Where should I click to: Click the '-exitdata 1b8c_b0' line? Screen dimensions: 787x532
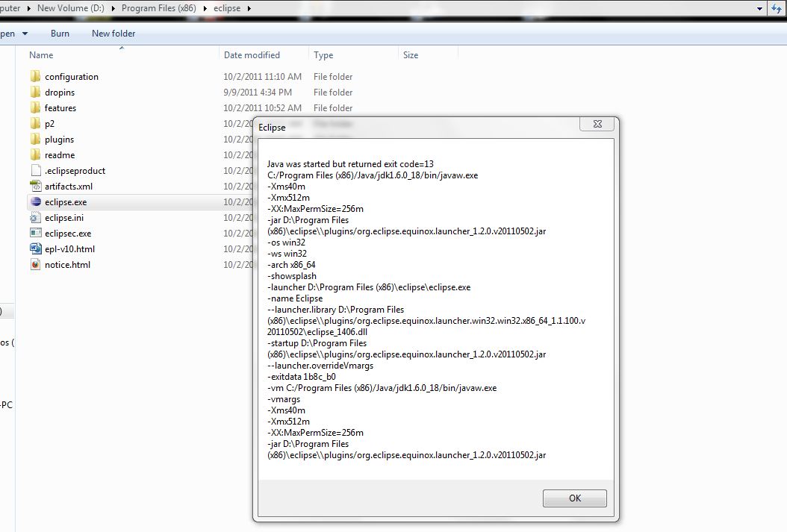(x=302, y=377)
